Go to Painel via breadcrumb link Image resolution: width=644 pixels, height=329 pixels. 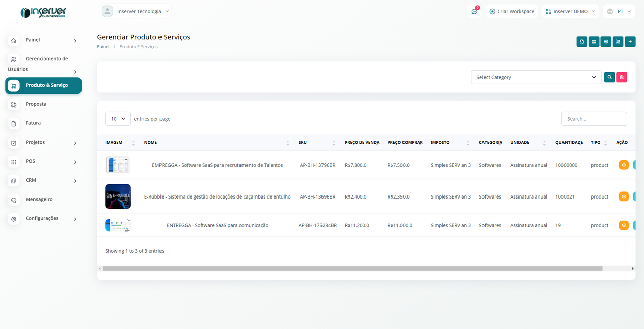[x=103, y=47]
